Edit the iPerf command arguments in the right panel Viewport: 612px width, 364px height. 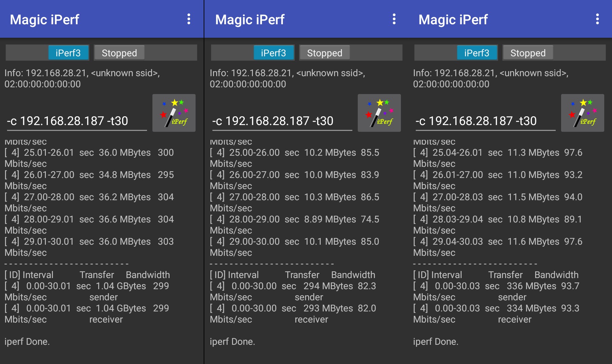point(485,121)
